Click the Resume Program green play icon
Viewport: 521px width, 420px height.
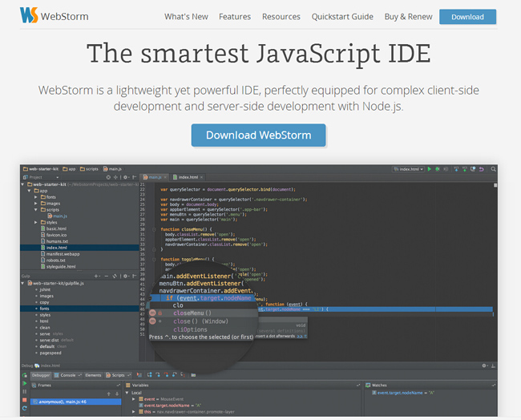[x=25, y=383]
